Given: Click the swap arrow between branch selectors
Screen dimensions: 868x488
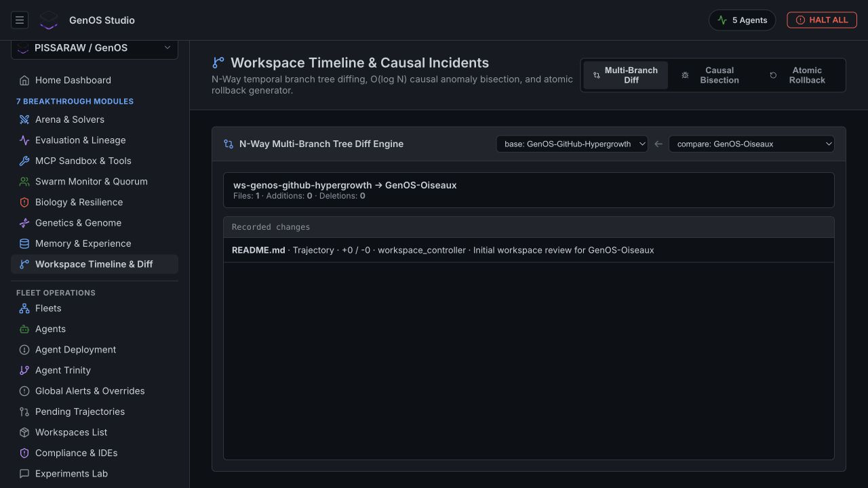Looking at the screenshot, I should pos(658,144).
